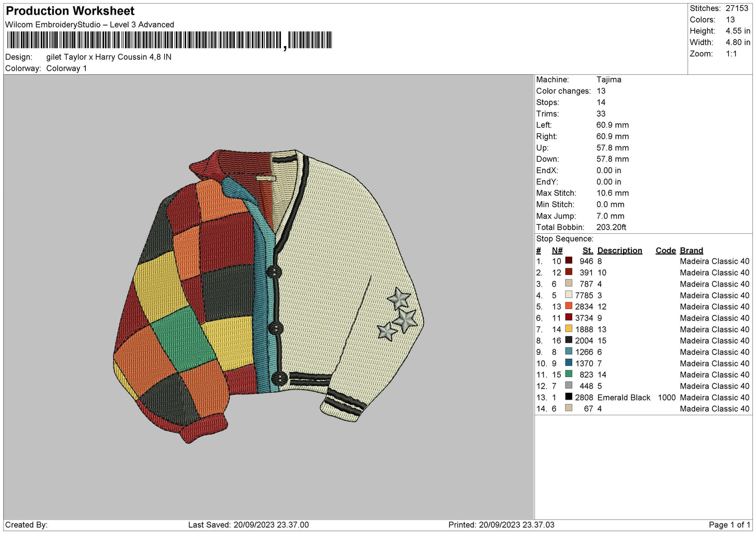Click the stitches count 27153

[737, 8]
